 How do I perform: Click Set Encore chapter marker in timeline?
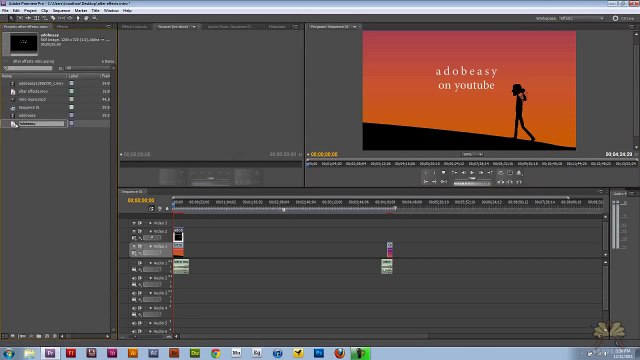pos(160,209)
